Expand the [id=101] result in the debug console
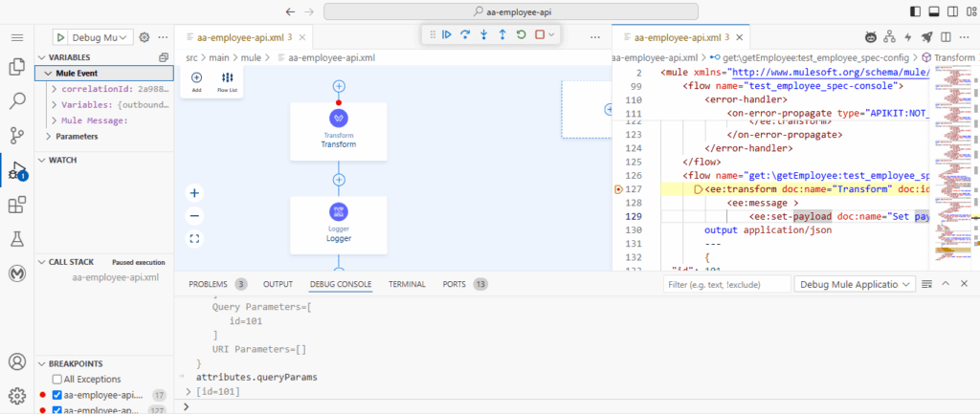 pos(189,391)
